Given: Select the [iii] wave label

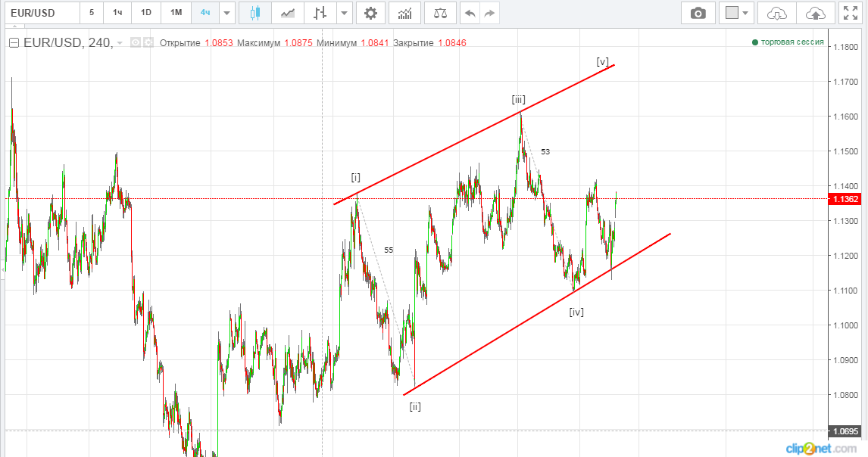Looking at the screenshot, I should tap(518, 100).
